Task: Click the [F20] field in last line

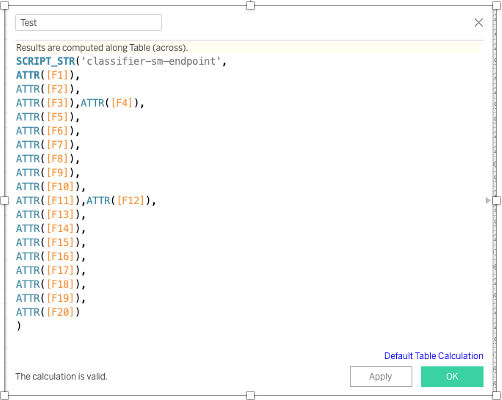Action: (60, 312)
